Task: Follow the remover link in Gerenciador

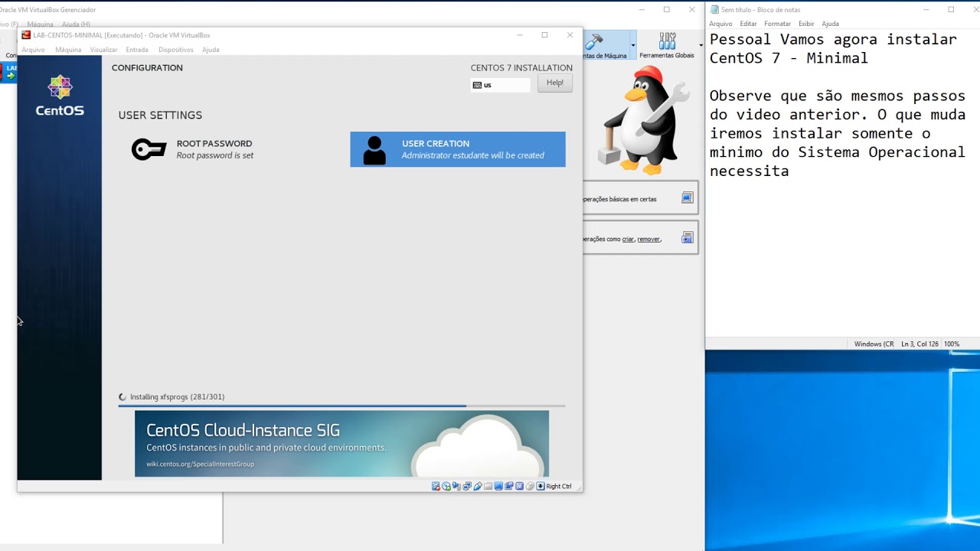Action: tap(648, 239)
